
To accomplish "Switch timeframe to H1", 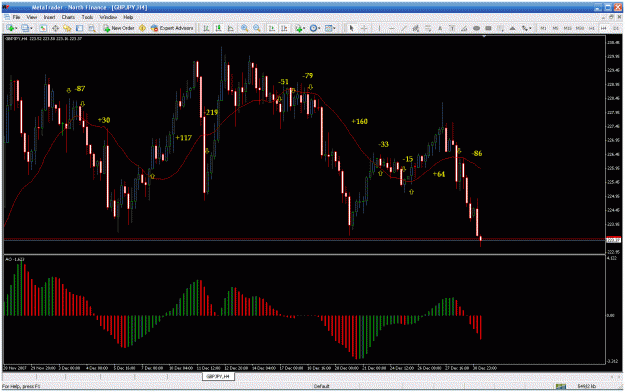I will coord(592,28).
